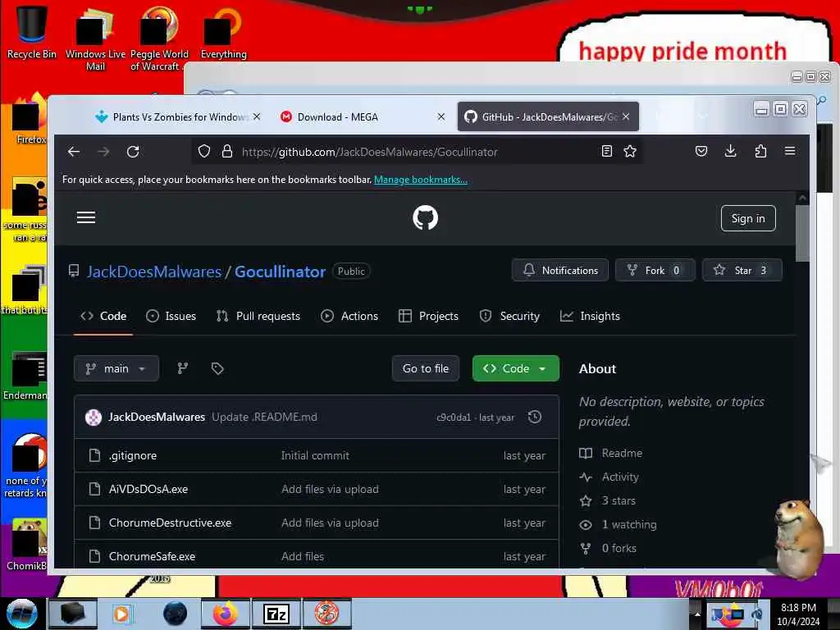Toggle reader view in address bar

pos(606,151)
